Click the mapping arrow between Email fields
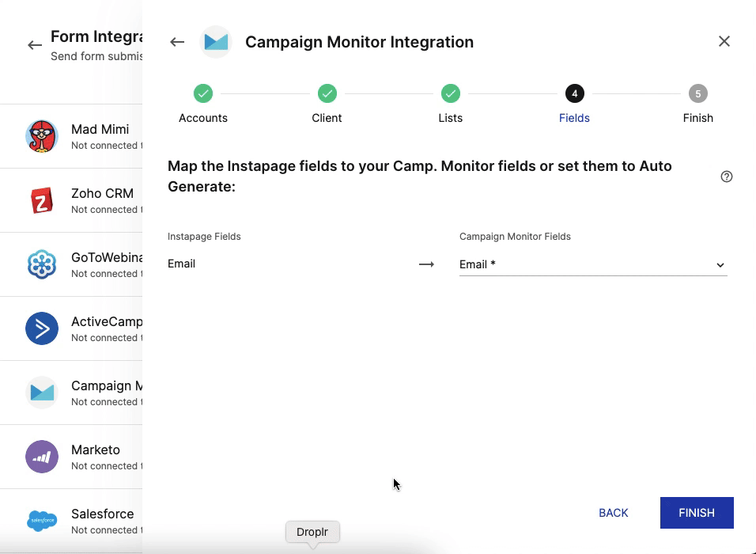756x554 pixels. click(x=426, y=264)
